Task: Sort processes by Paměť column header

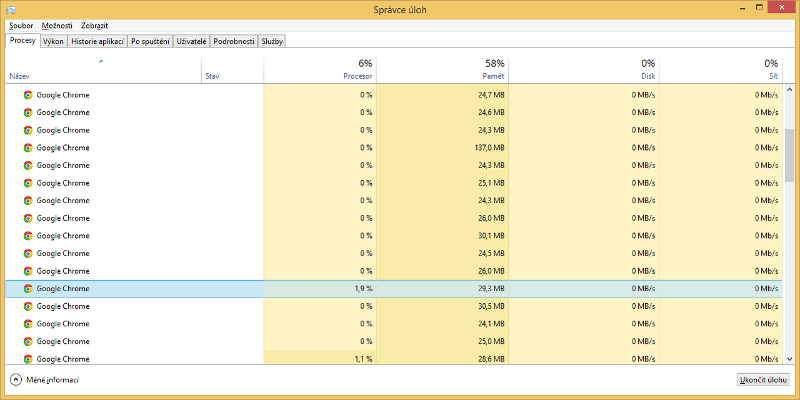Action: (443, 69)
